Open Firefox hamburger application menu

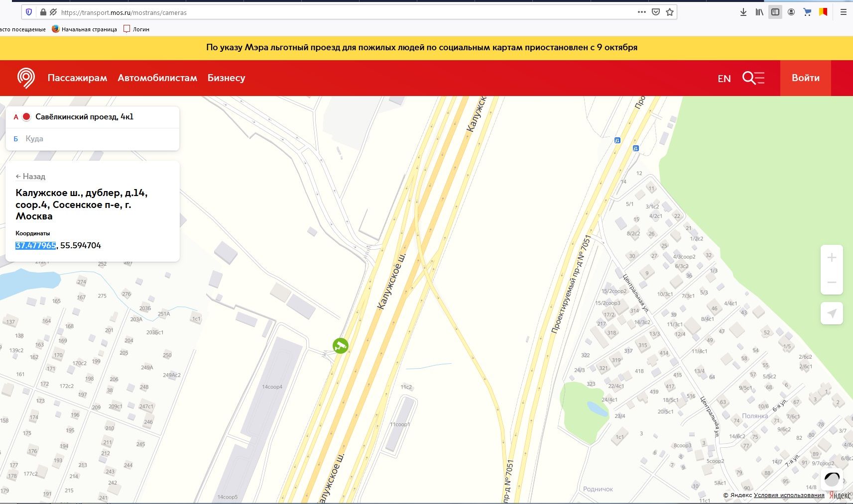point(843,12)
